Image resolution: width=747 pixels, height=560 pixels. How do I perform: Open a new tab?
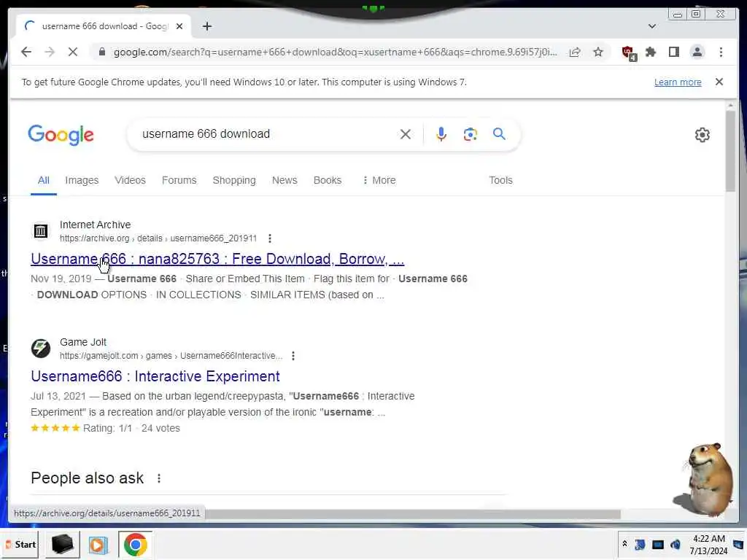click(206, 26)
